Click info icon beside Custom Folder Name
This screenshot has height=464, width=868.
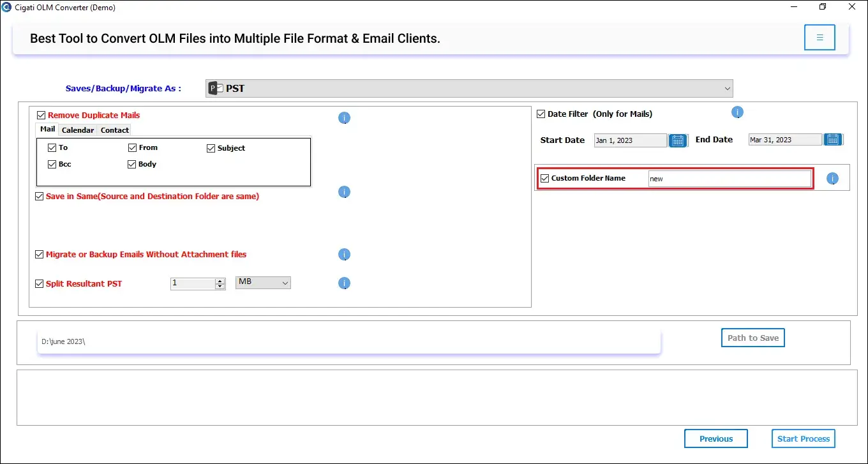tap(832, 179)
